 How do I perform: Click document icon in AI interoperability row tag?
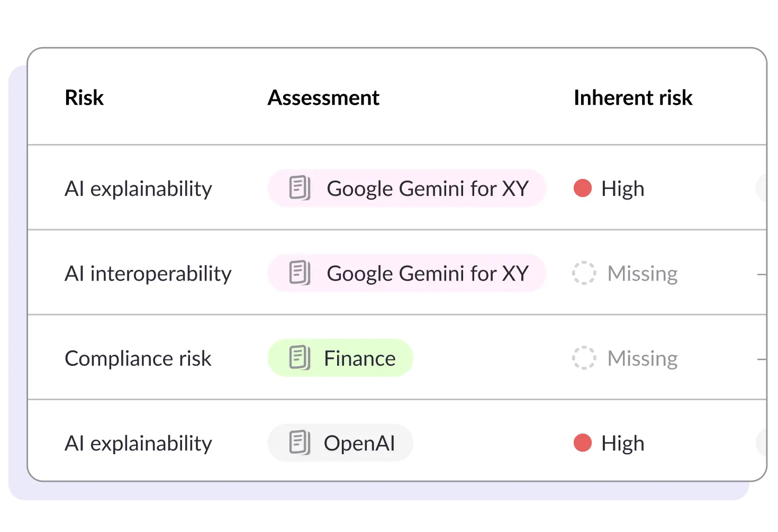[300, 273]
